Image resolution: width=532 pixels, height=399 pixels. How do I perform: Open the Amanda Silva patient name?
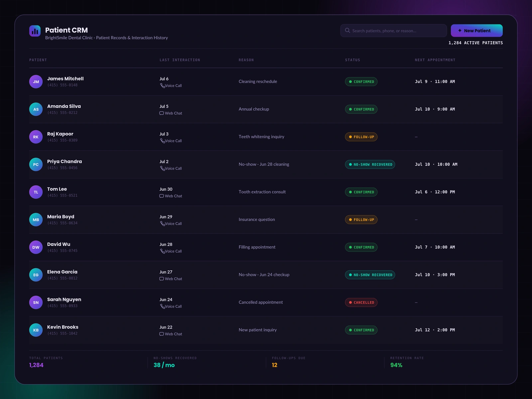(x=64, y=106)
